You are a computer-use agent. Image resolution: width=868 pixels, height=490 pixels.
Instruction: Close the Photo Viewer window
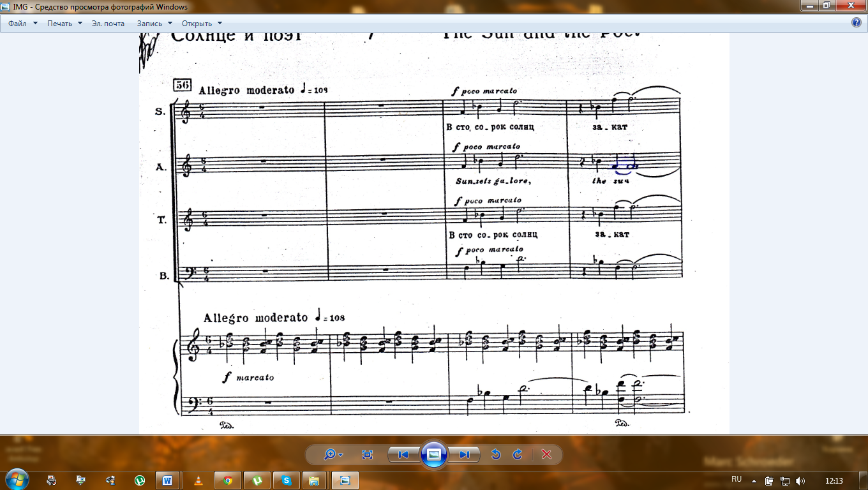coord(849,5)
